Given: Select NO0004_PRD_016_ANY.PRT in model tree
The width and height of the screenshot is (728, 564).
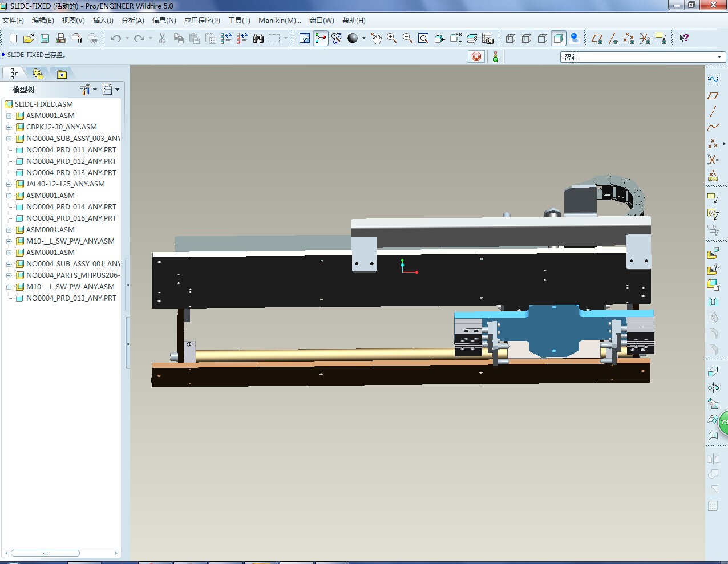Looking at the screenshot, I should 71,218.
